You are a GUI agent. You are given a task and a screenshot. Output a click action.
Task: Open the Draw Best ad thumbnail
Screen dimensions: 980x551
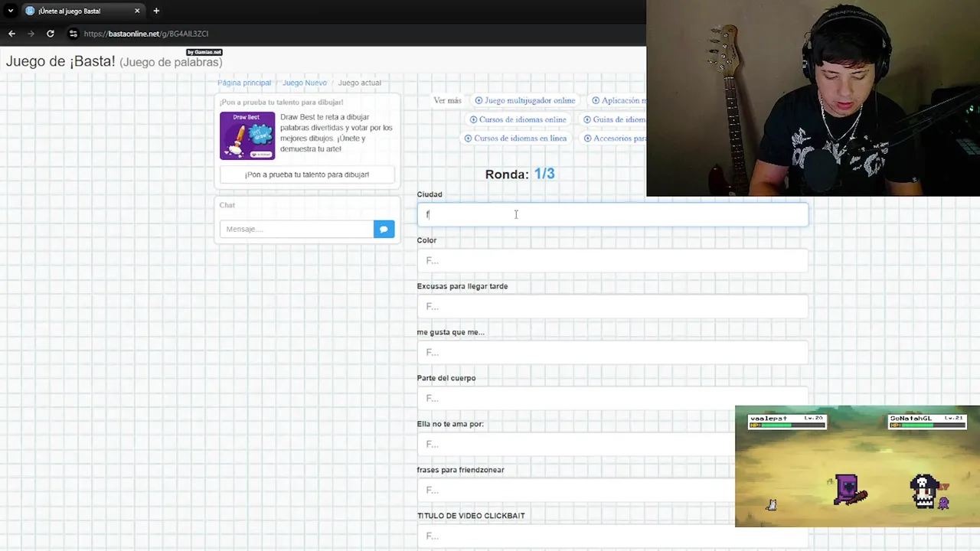pyautogui.click(x=247, y=135)
